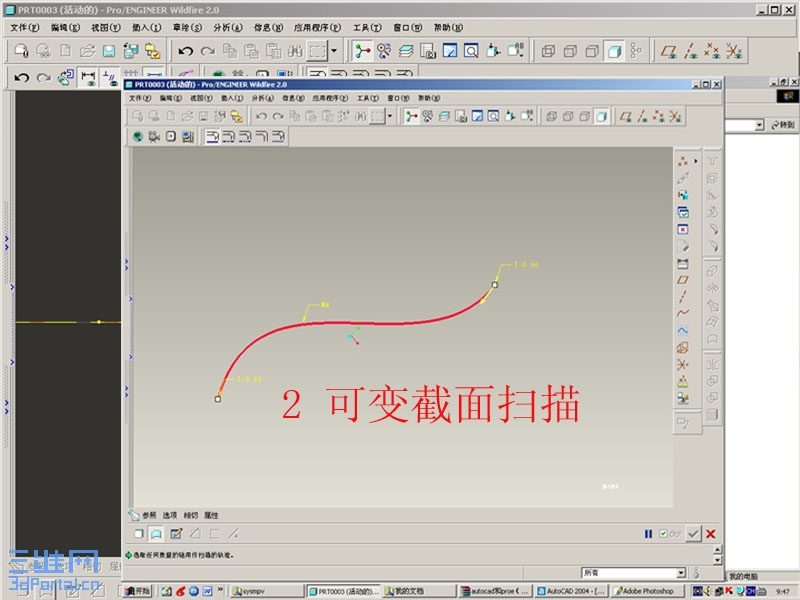Pause the sweep feature tool

coord(648,534)
